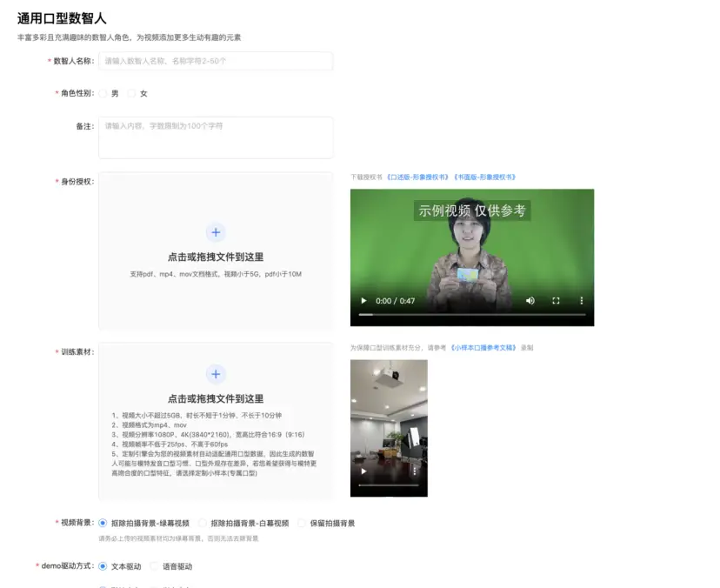Select 男 as the role gender

tap(103, 93)
